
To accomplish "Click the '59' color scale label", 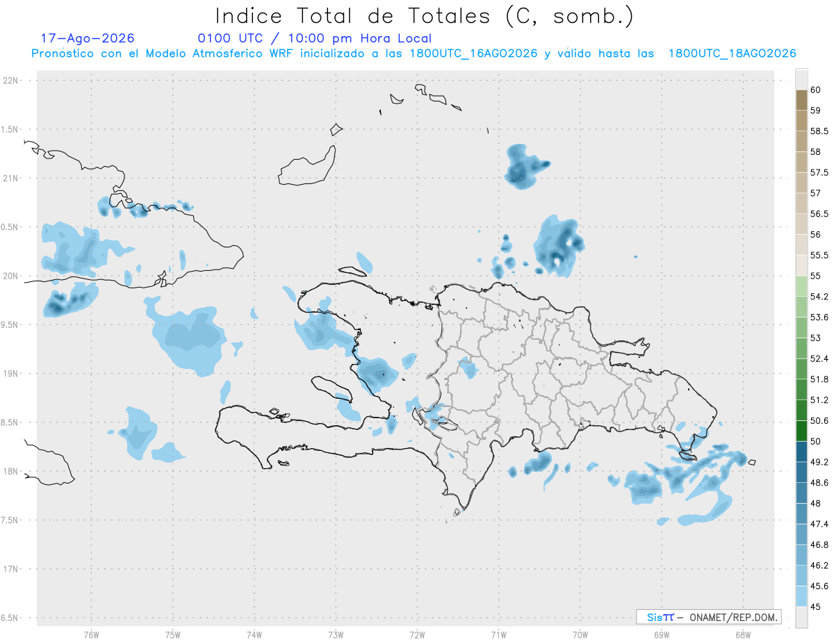I will pos(816,110).
